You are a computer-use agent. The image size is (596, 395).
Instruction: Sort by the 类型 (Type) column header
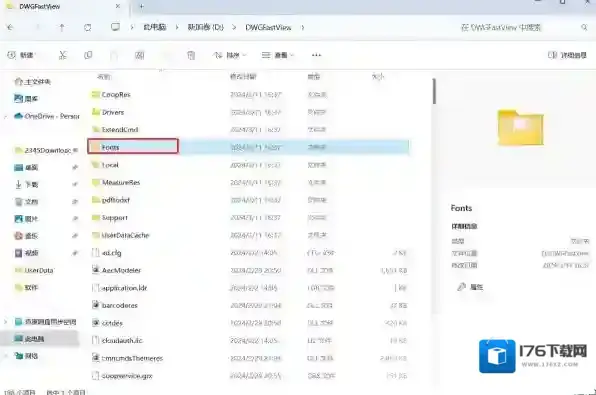click(314, 77)
